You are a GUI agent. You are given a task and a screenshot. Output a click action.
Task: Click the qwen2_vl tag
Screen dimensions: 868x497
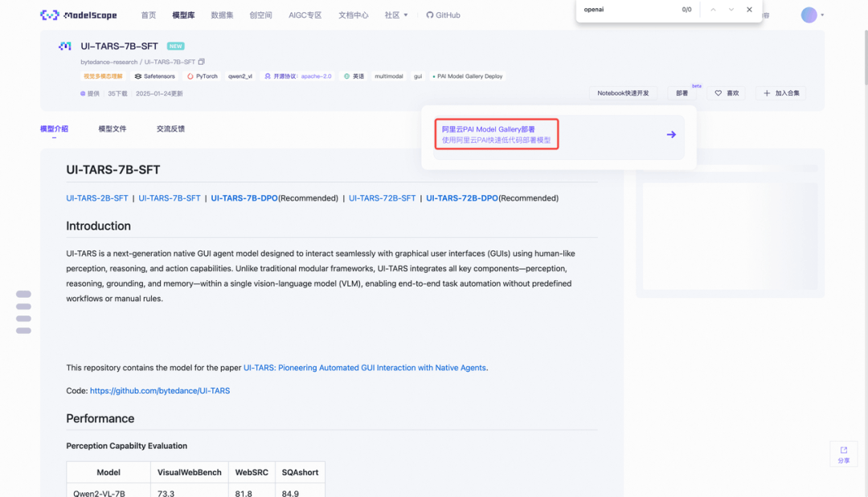[x=240, y=76]
